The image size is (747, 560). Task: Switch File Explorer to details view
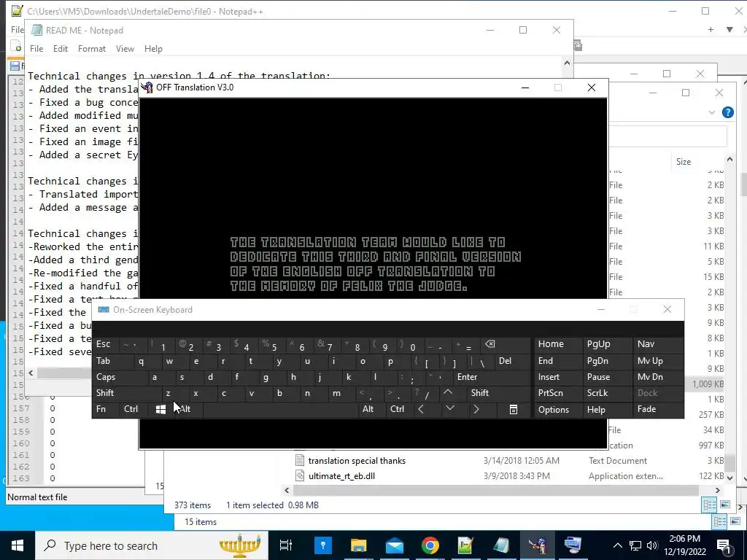(709, 505)
